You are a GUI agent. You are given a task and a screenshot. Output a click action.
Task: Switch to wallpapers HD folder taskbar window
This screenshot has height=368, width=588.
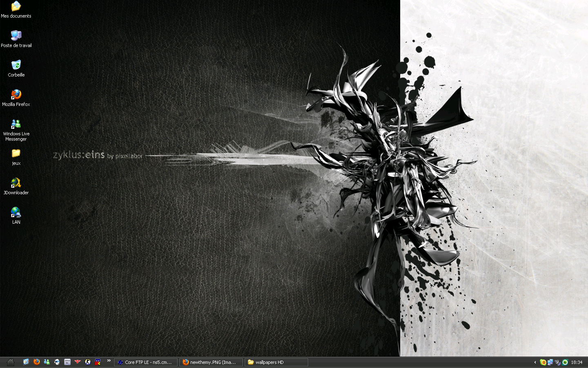[x=276, y=362]
